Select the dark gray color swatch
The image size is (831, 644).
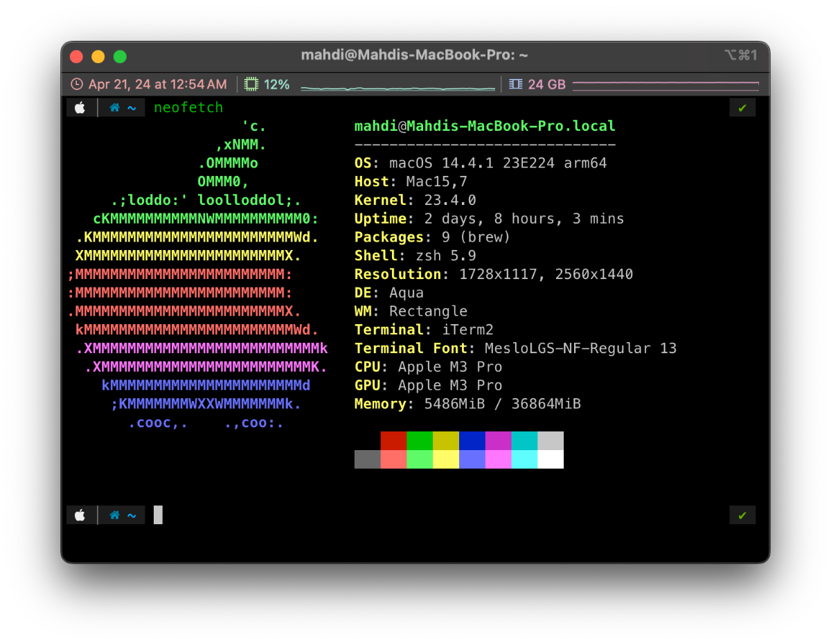tap(368, 459)
